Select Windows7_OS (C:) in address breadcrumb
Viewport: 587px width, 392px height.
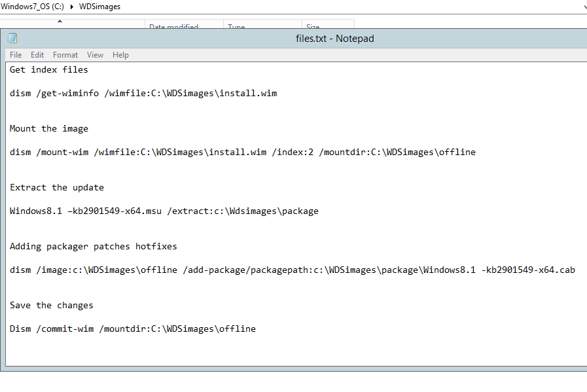32,7
